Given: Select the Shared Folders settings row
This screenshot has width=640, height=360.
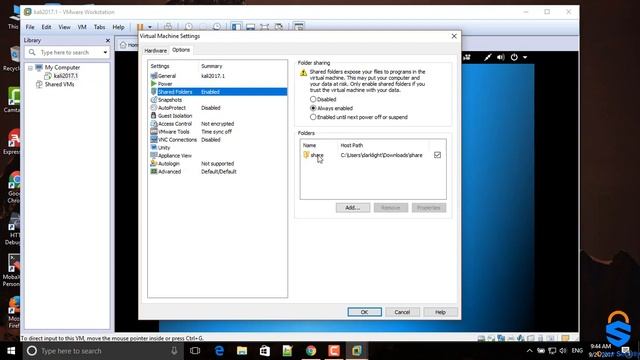Looking at the screenshot, I should pos(218,92).
